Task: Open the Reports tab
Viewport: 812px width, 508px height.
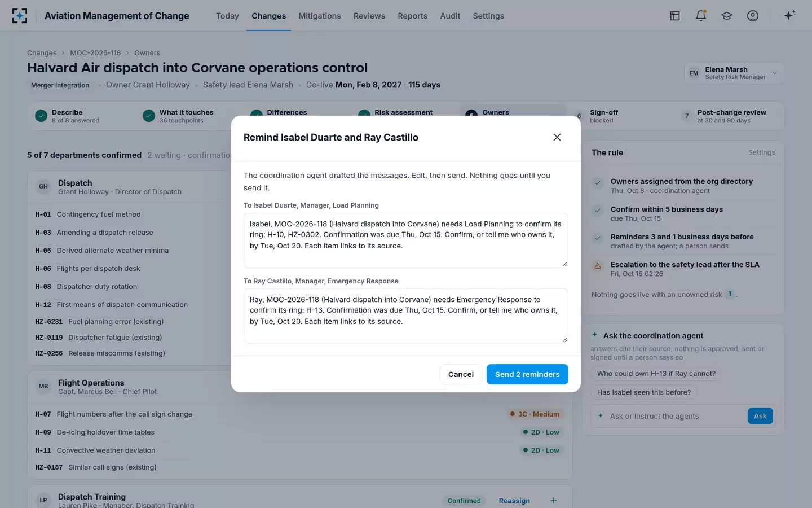Action: (x=412, y=16)
